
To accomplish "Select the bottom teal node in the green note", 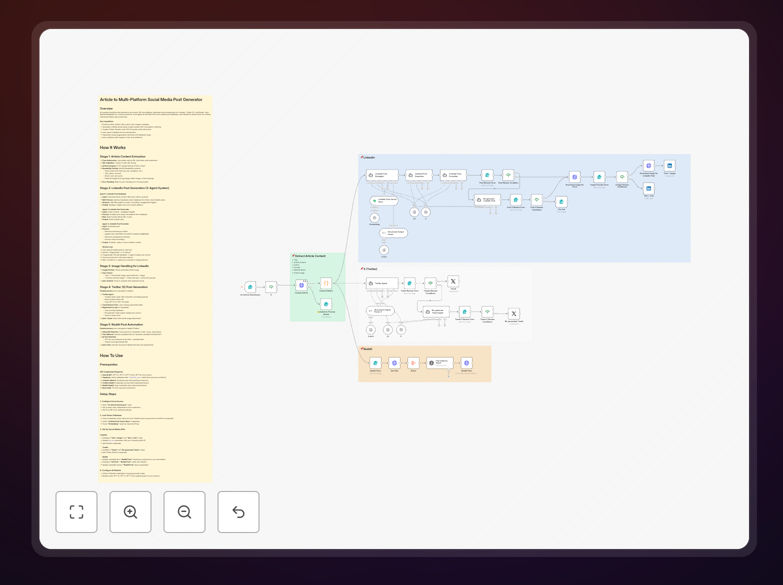I will 326,304.
